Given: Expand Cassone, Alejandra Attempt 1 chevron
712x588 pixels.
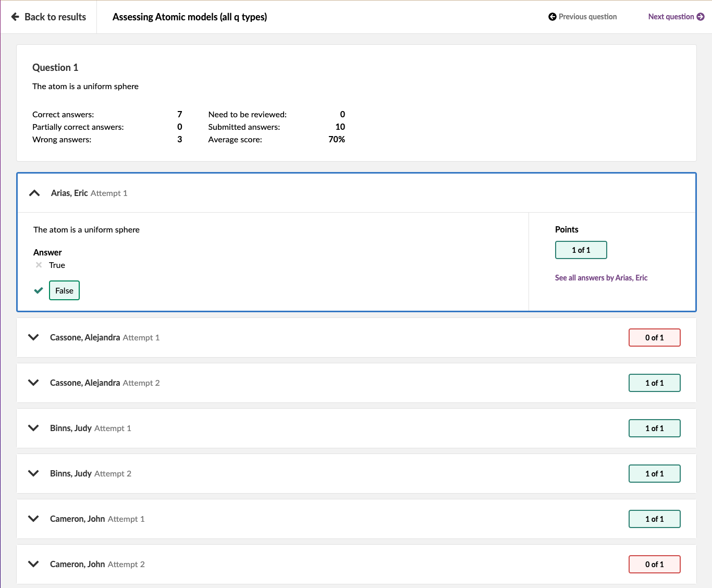Looking at the screenshot, I should (x=33, y=337).
